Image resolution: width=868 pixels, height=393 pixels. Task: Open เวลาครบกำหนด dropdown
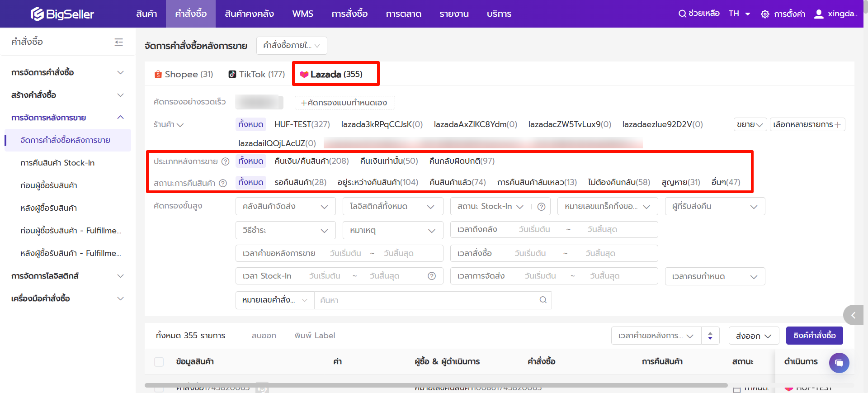(x=715, y=276)
